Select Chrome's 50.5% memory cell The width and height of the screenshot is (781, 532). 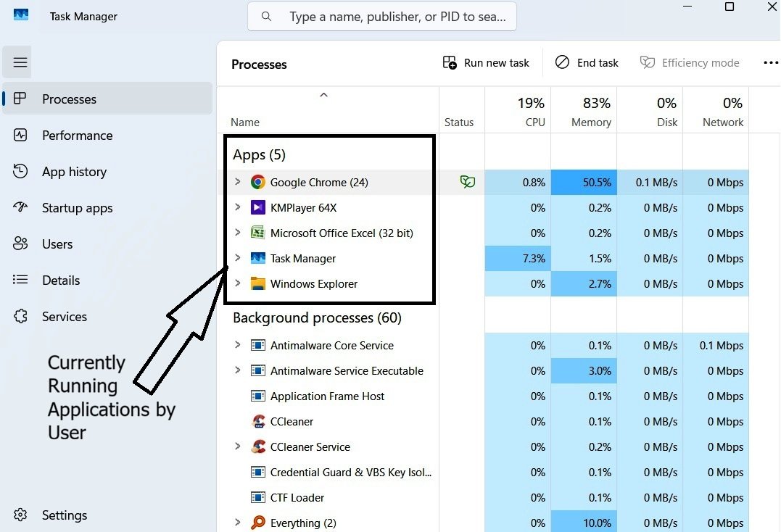584,182
